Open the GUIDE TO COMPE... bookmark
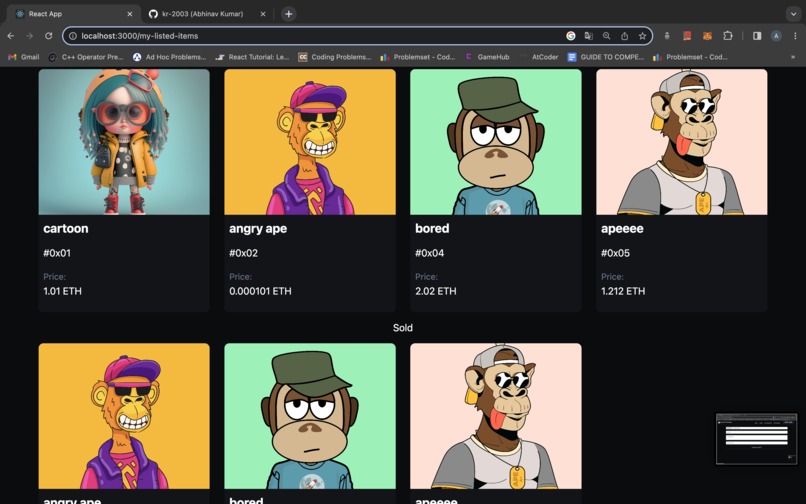 (x=606, y=57)
